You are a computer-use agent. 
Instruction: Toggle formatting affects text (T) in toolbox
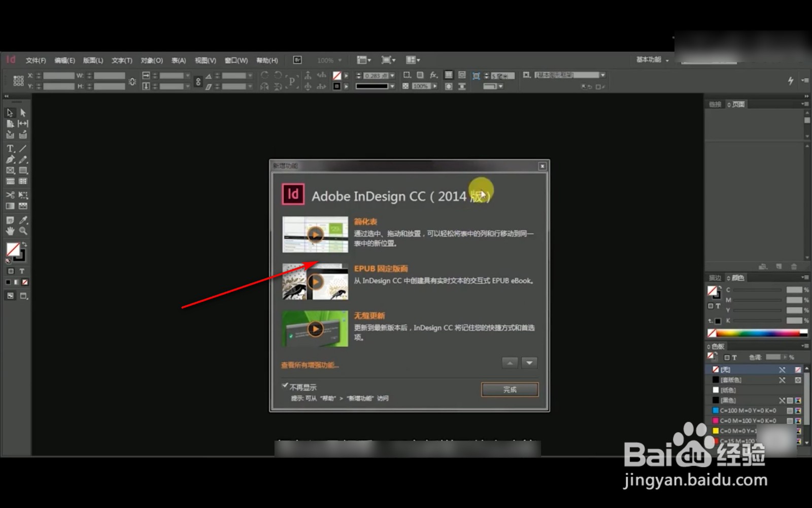(22, 271)
